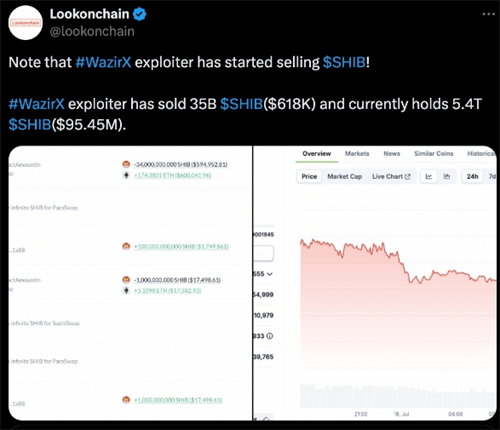Select the line chart icon

click(429, 177)
